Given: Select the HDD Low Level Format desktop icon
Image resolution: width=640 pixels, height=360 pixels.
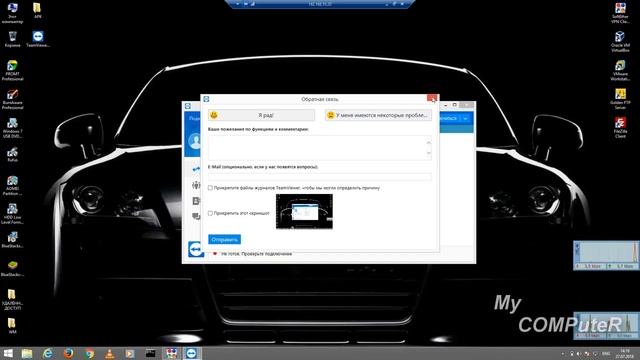Looking at the screenshot, I should [12, 214].
